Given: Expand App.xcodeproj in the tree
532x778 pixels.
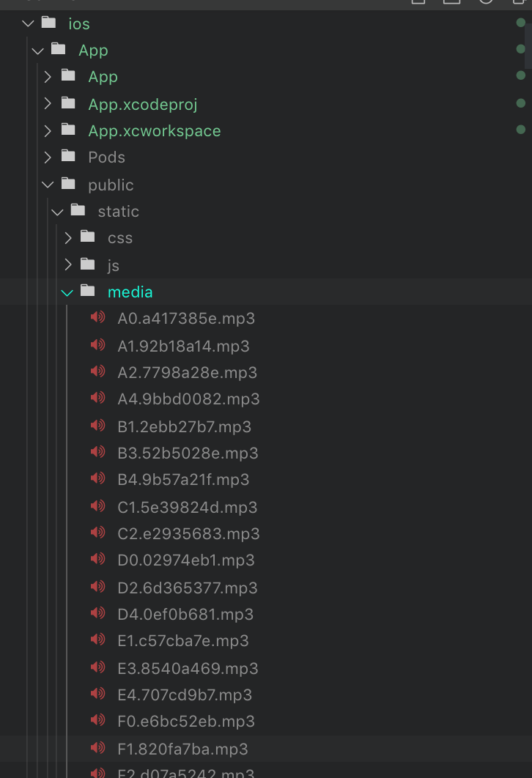Looking at the screenshot, I should pos(47,103).
